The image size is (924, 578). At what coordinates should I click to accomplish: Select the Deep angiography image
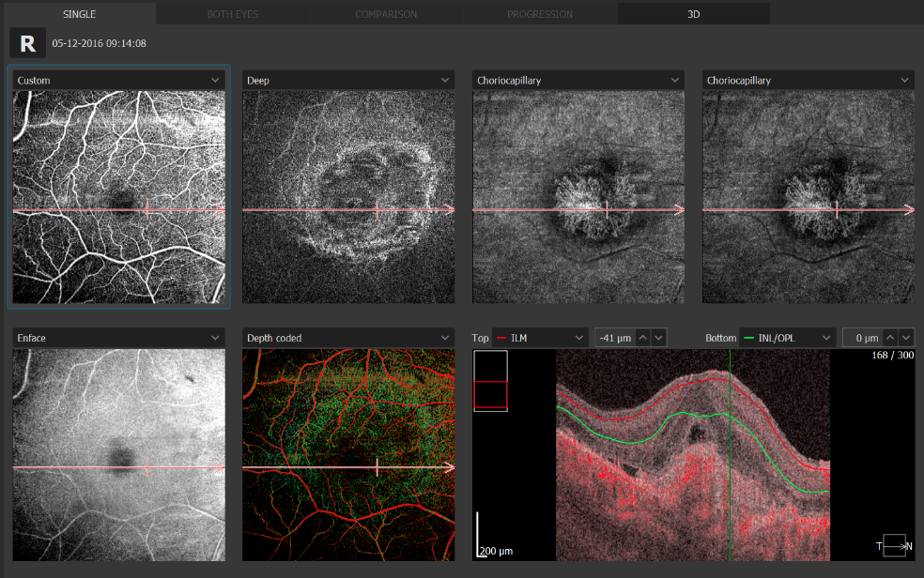click(348, 197)
